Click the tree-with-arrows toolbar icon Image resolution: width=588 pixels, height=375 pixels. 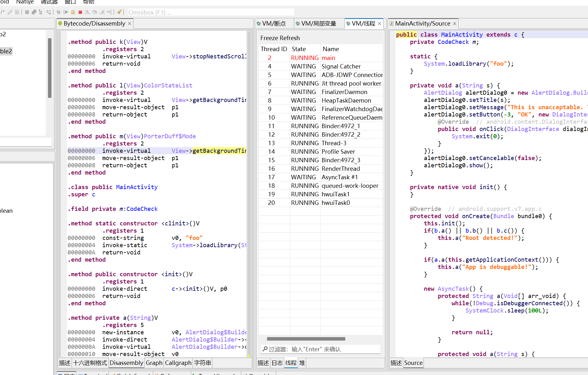(49, 12)
